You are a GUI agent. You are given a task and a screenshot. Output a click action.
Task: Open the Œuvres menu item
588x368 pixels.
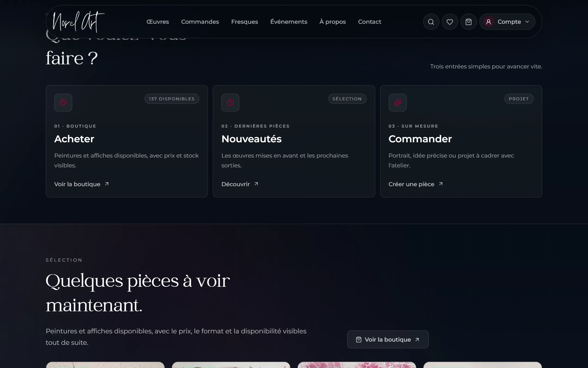click(x=158, y=22)
